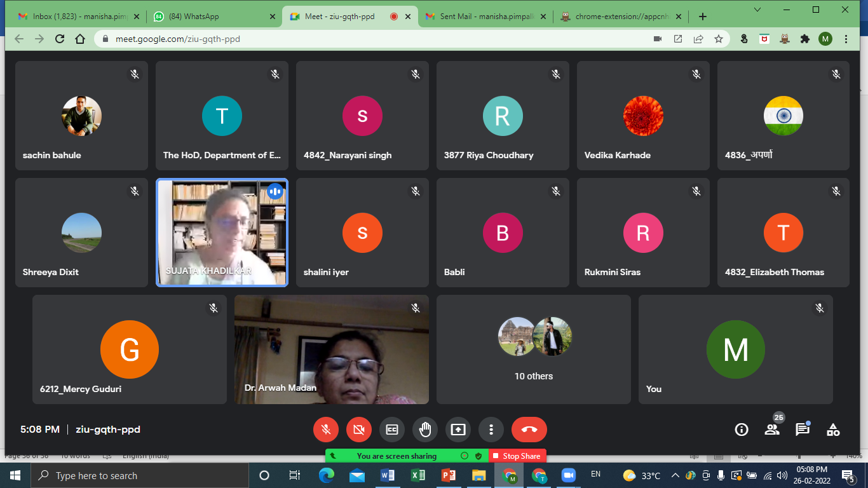Open meeting details info icon

(741, 430)
